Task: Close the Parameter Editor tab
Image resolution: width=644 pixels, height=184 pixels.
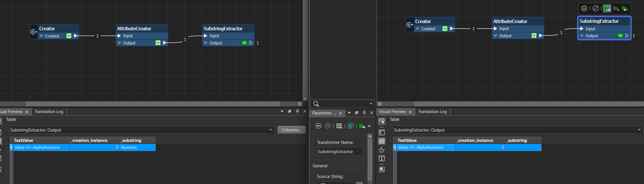Action: pos(341,113)
